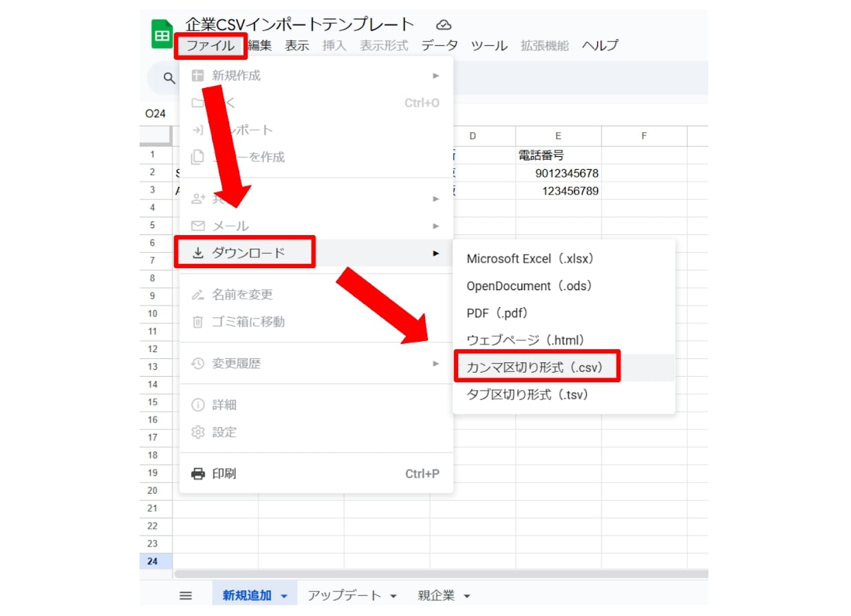851x616 pixels.
Task: Click the trash icon for ゴミ箱に移動
Action: [x=198, y=322]
